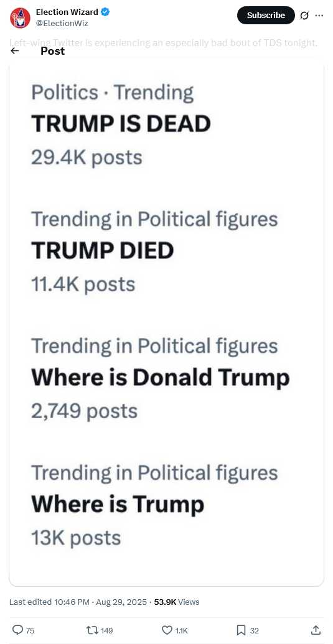Image resolution: width=333 pixels, height=644 pixels.
Task: Open the 53.9K Views analytics
Action: tap(177, 602)
